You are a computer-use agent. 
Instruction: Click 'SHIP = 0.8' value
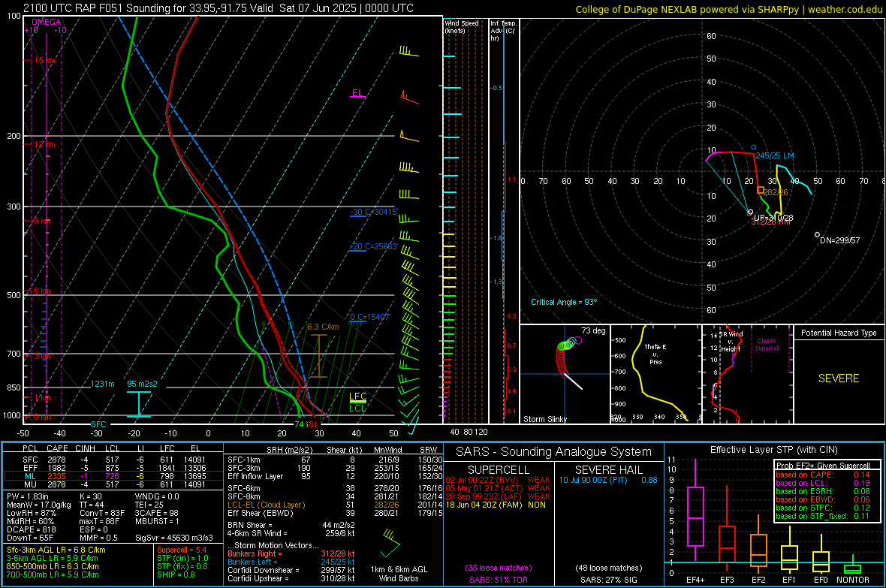tap(176, 574)
